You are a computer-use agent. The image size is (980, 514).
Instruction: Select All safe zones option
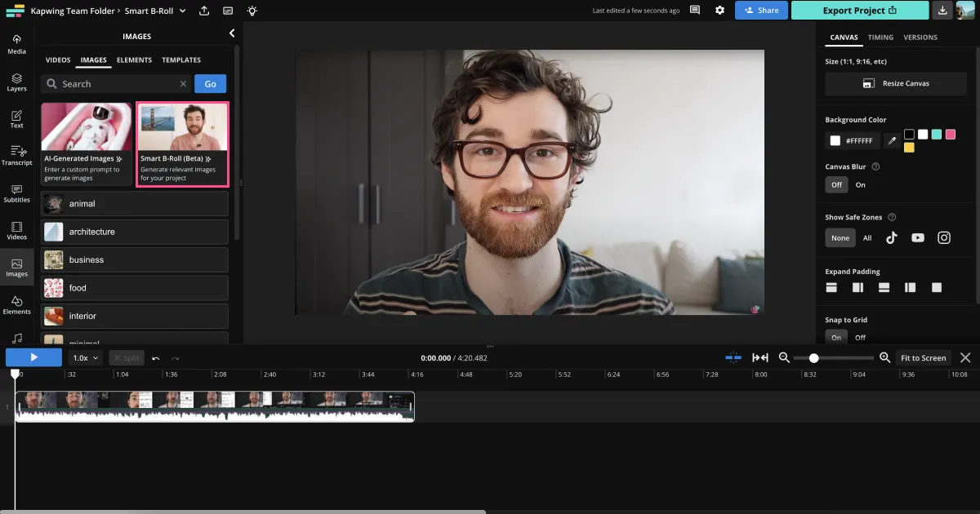click(x=867, y=238)
